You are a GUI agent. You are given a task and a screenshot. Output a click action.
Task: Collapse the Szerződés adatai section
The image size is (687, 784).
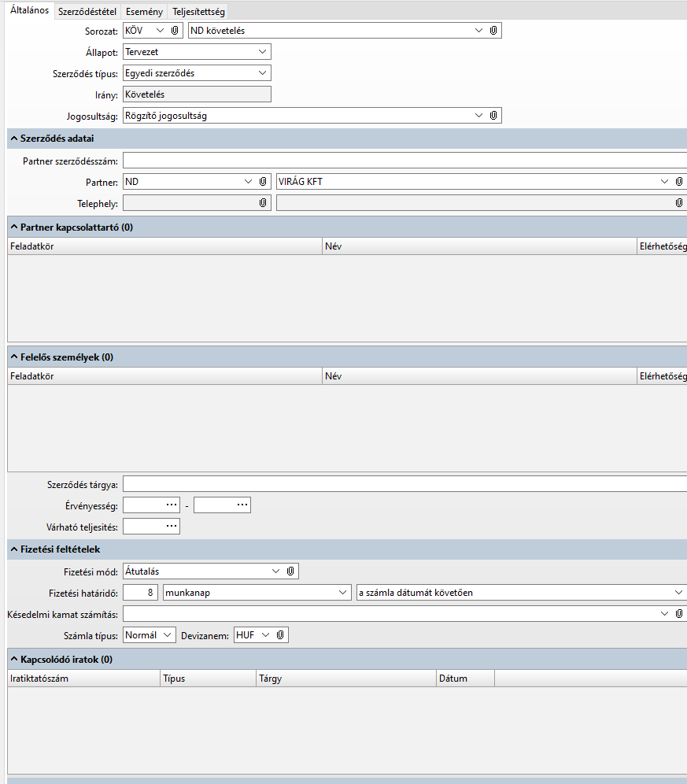pyautogui.click(x=14, y=139)
